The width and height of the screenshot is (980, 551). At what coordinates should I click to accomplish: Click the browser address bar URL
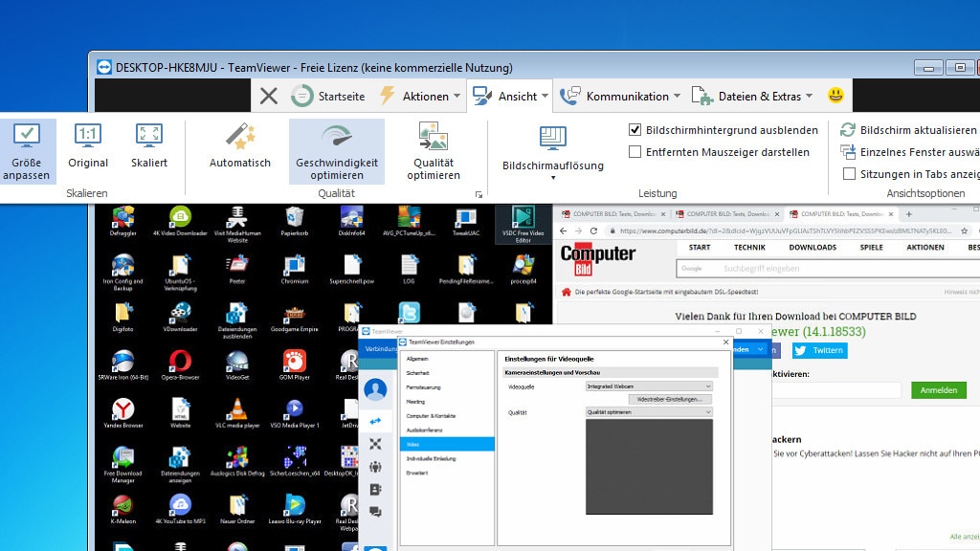(x=786, y=231)
